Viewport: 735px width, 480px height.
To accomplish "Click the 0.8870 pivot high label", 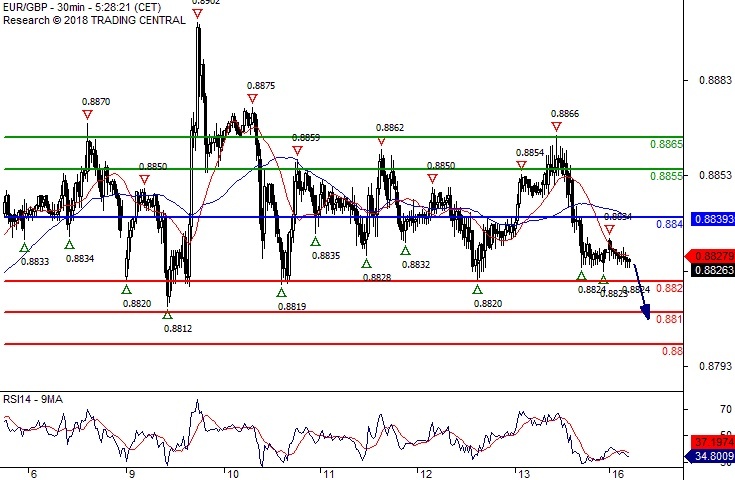I will point(96,102).
